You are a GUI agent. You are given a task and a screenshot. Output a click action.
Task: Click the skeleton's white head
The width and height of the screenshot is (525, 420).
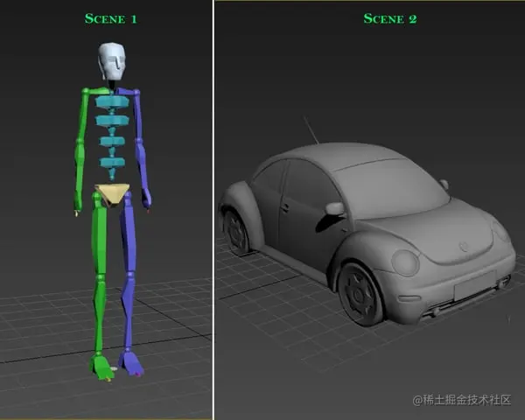pyautogui.click(x=112, y=60)
